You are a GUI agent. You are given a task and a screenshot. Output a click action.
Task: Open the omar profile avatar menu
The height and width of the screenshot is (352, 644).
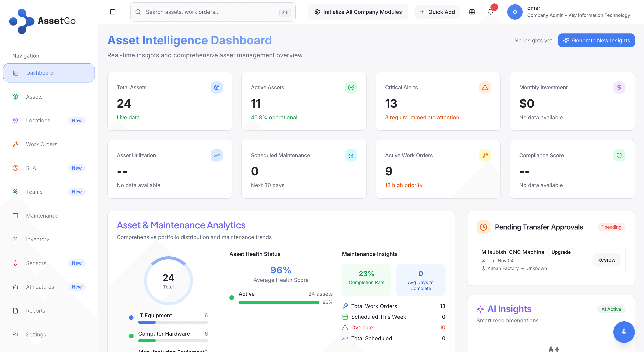point(515,12)
